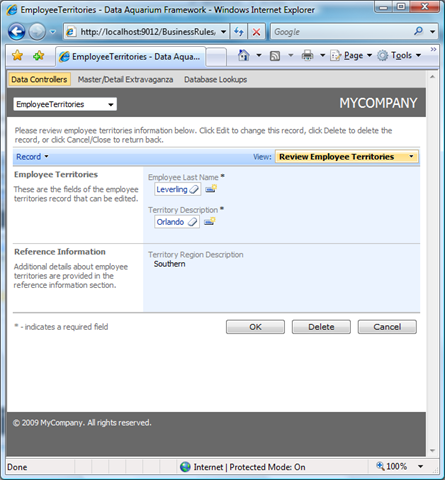Click the RSS feeds icon
Viewport: 445px width, 480px height.
pyautogui.click(x=275, y=56)
